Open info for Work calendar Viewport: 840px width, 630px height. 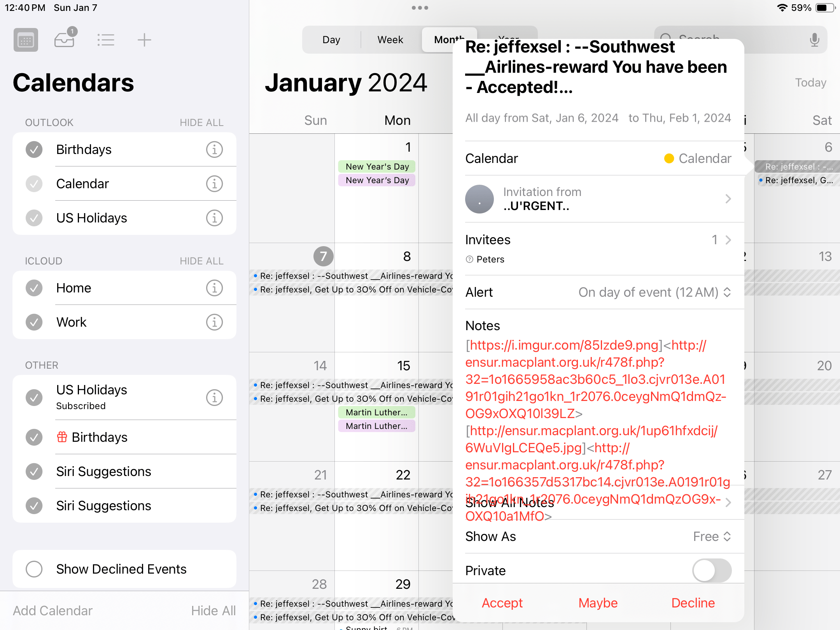(x=214, y=322)
